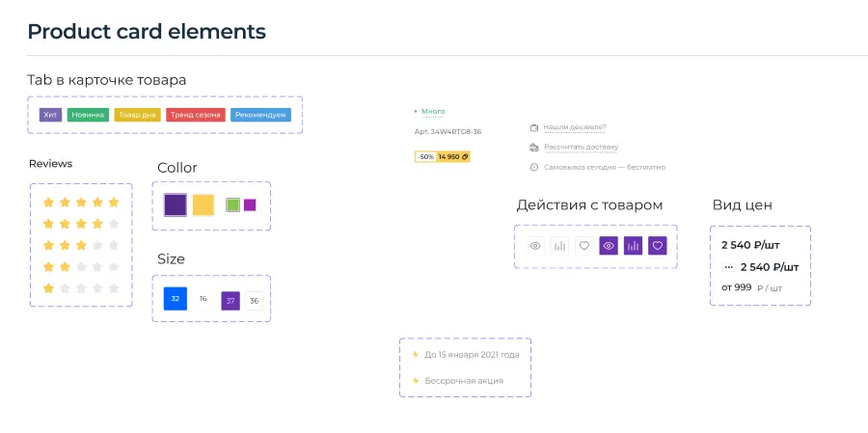868x433 pixels.
Task: Click the purple filled compare chart icon
Action: click(x=633, y=246)
